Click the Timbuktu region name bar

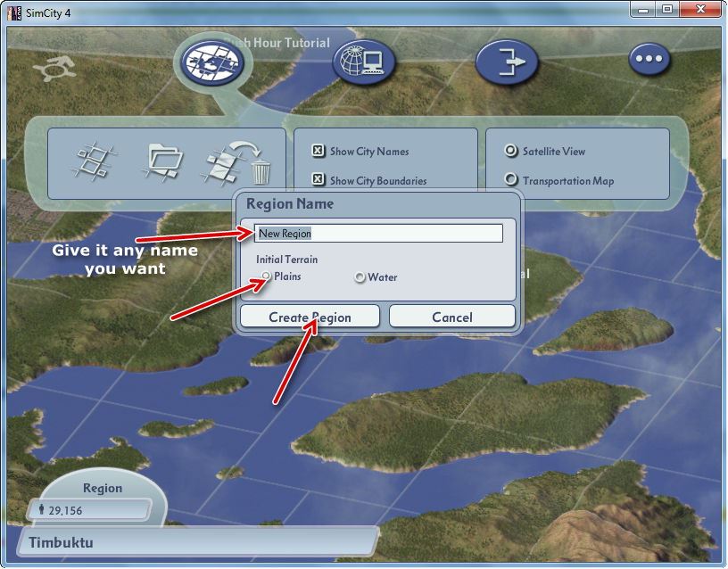click(x=197, y=541)
